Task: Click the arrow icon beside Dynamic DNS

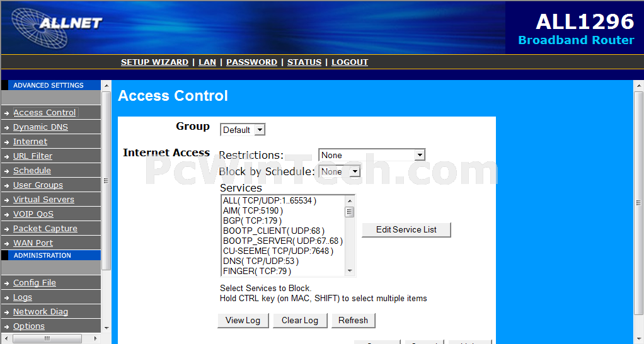Action: [6, 128]
